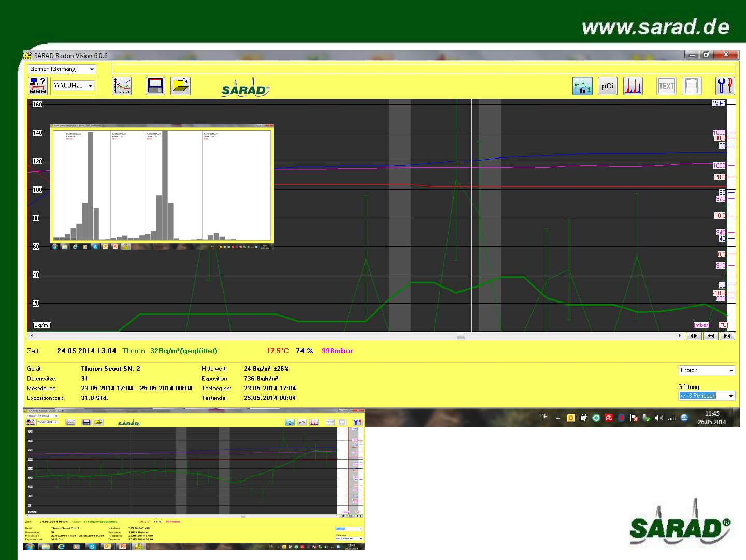Open Radon dropdown in lower Radon Vision window
Screen dimensions: 746x560
[349, 529]
